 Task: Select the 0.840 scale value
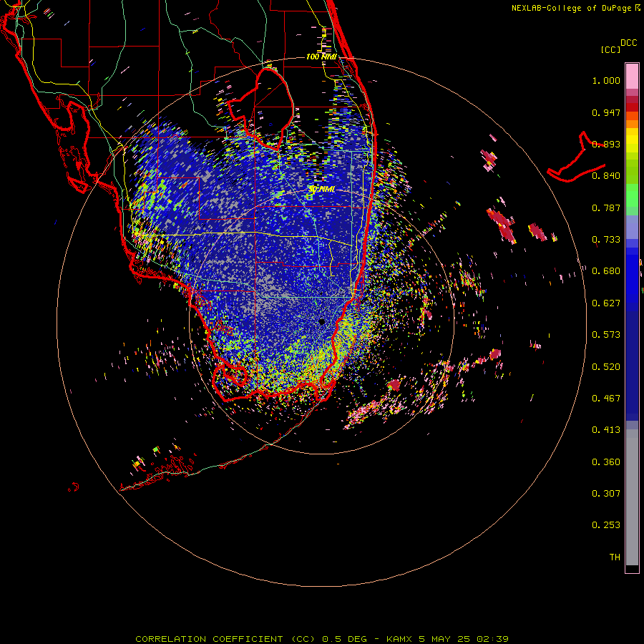coord(606,176)
